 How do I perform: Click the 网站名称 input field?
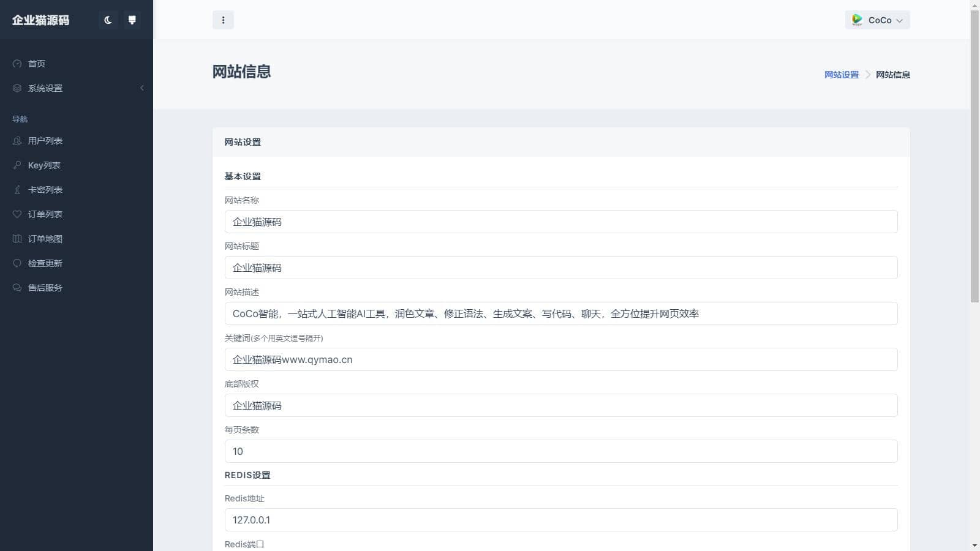click(x=560, y=222)
